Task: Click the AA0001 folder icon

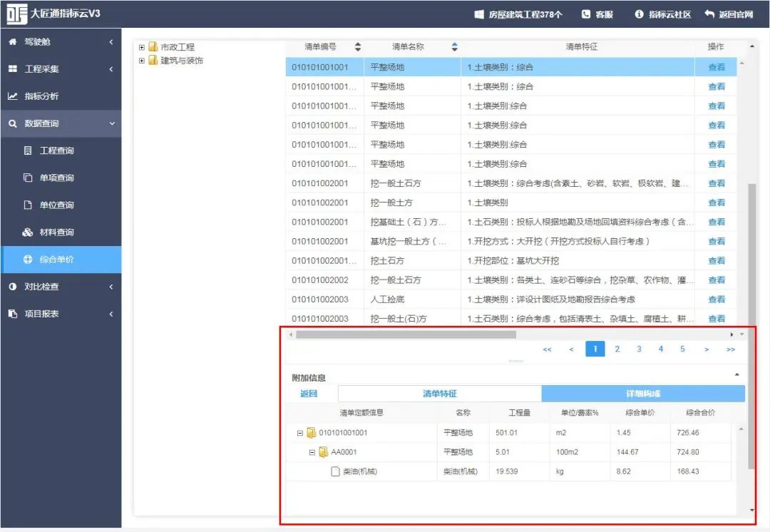Action: coord(323,452)
